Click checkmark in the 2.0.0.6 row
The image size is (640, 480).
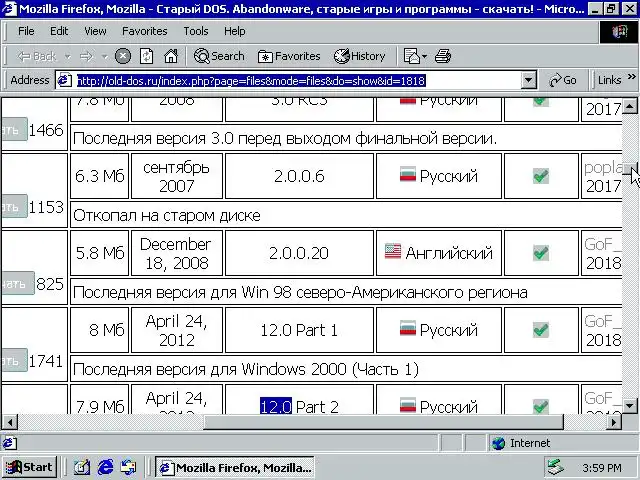coord(541,176)
